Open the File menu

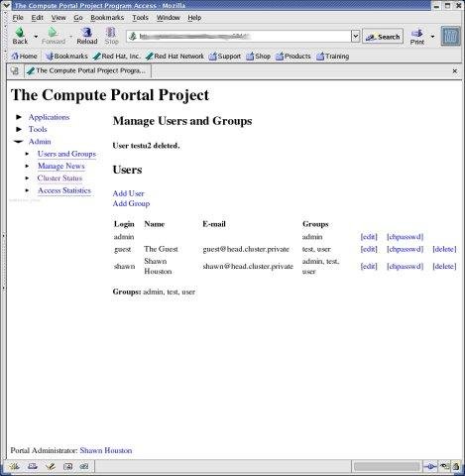click(x=18, y=18)
